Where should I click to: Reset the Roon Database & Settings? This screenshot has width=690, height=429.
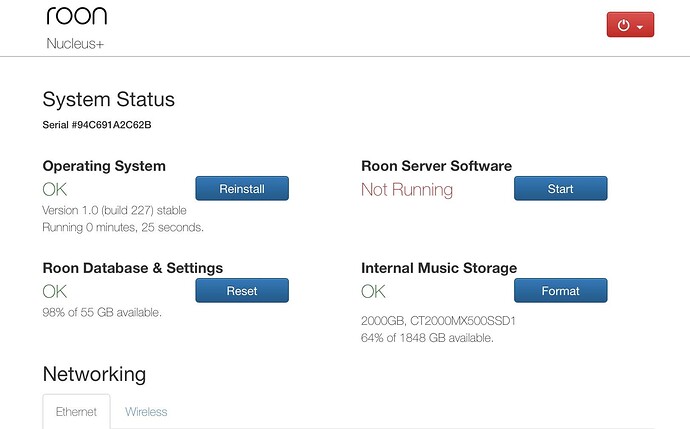242,290
